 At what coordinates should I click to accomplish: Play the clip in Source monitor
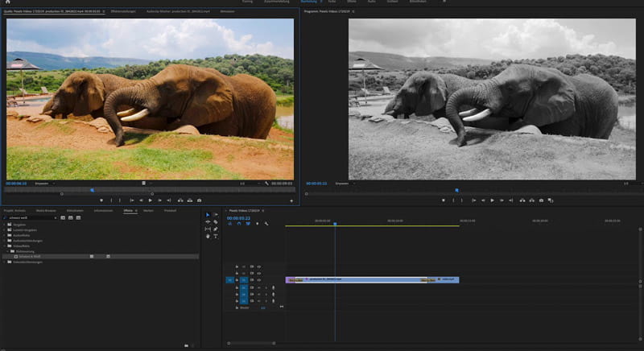pyautogui.click(x=151, y=200)
